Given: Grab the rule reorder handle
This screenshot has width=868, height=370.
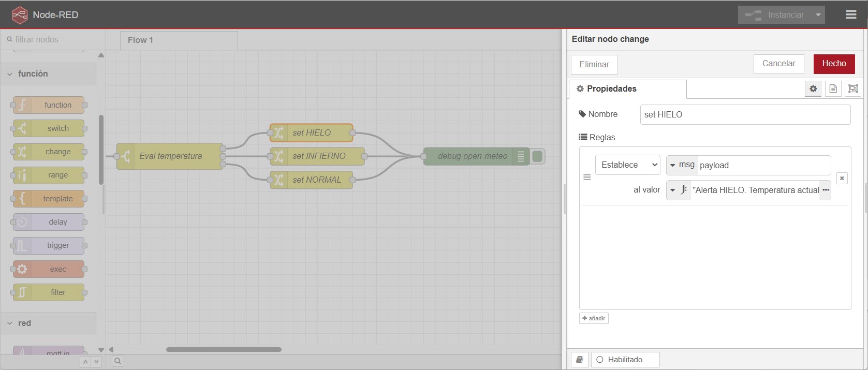Looking at the screenshot, I should click(587, 177).
